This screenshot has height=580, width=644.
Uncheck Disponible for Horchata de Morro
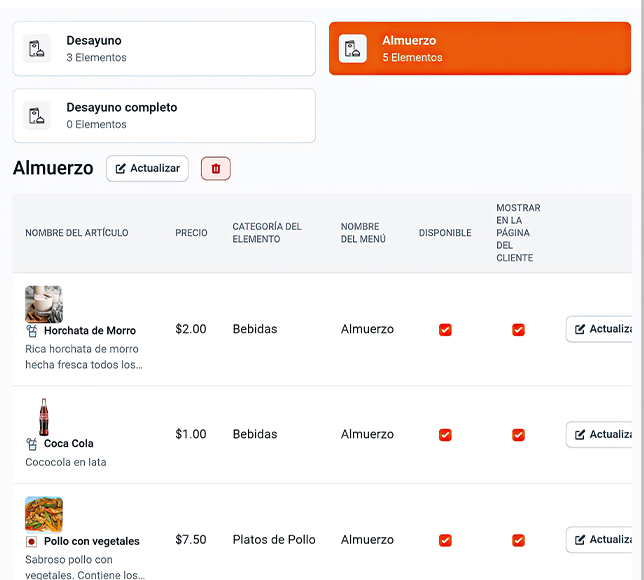(445, 330)
